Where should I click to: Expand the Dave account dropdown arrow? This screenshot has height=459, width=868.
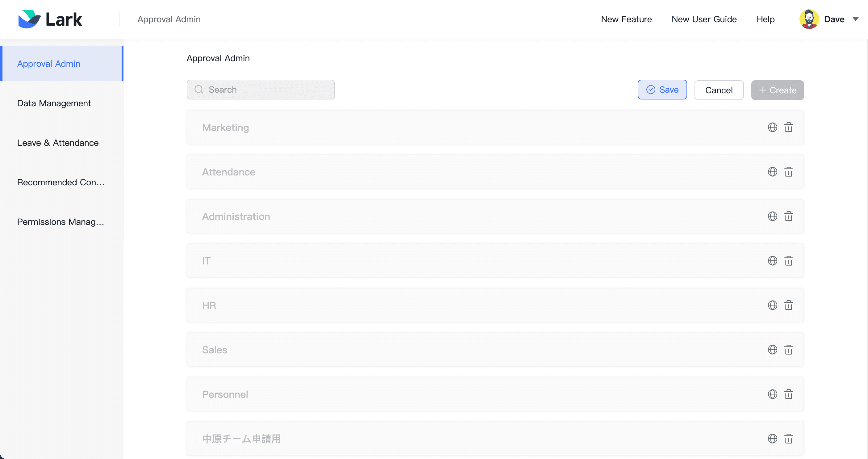coord(856,19)
